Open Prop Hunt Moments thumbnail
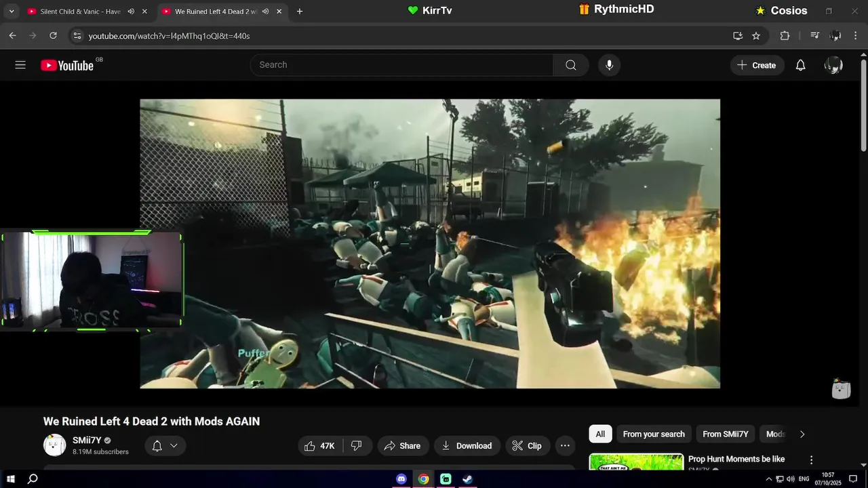 pos(636,462)
